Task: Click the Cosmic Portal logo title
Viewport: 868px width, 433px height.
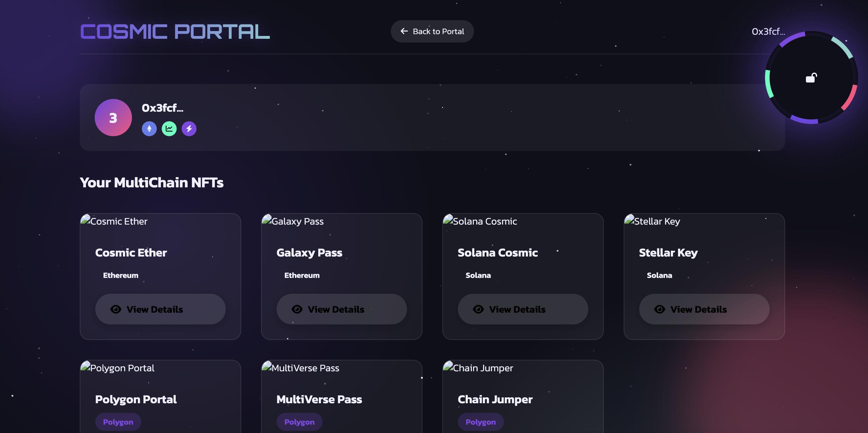Action: [175, 31]
